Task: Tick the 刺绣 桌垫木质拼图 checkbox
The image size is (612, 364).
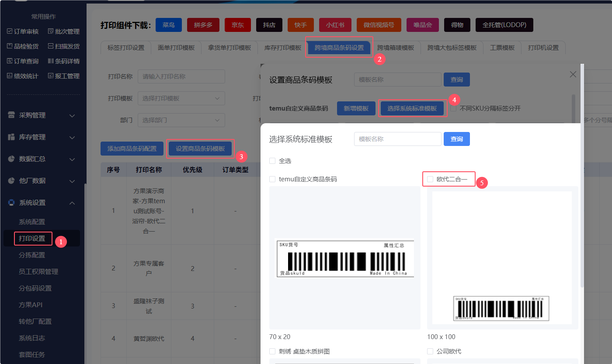Action: [272, 351]
